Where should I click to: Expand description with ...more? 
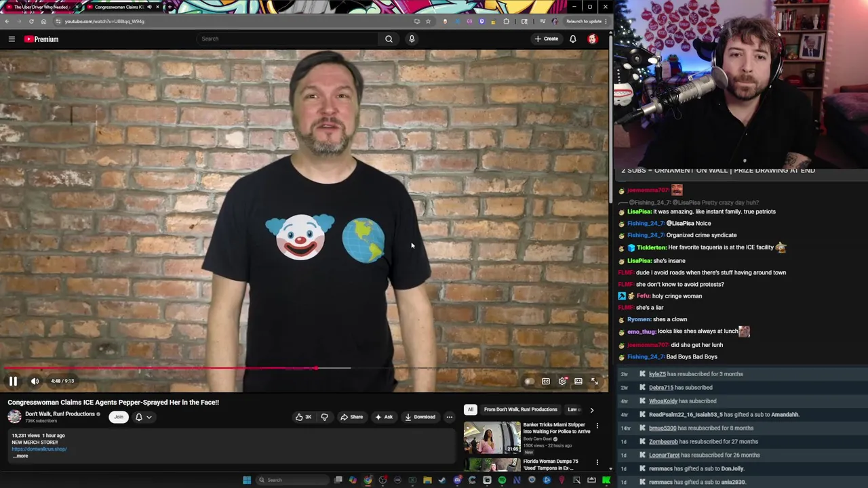[20, 456]
